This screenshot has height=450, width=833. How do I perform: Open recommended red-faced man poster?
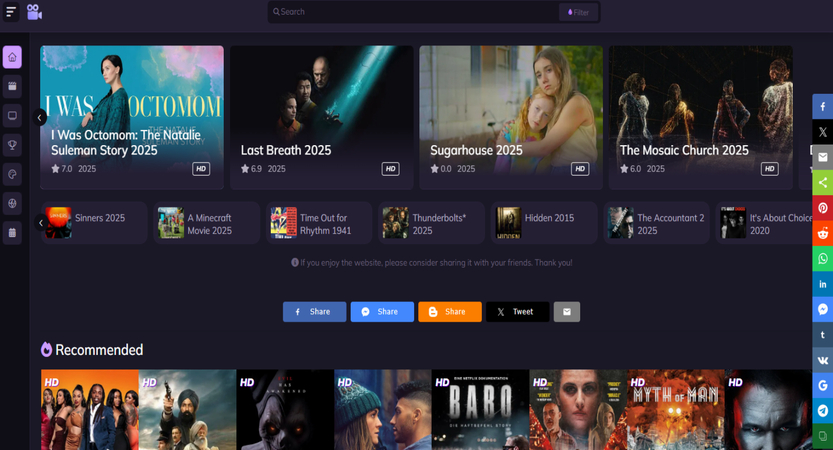coord(768,410)
